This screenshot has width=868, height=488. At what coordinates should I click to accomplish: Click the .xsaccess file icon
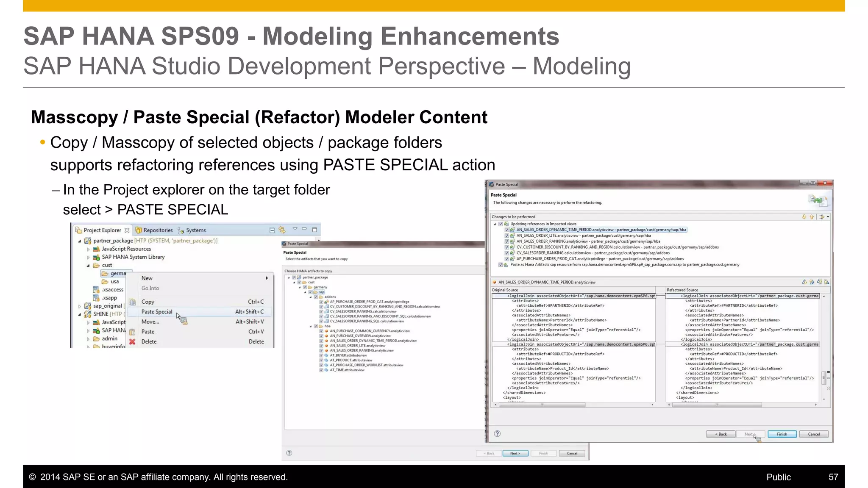(96, 290)
